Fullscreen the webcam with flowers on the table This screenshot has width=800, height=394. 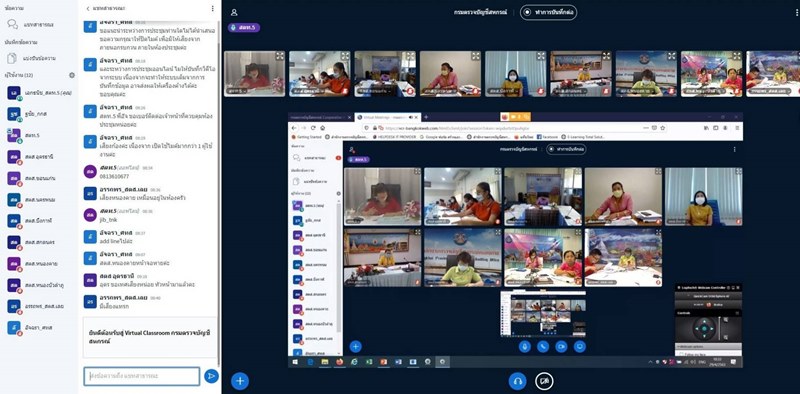click(x=607, y=56)
